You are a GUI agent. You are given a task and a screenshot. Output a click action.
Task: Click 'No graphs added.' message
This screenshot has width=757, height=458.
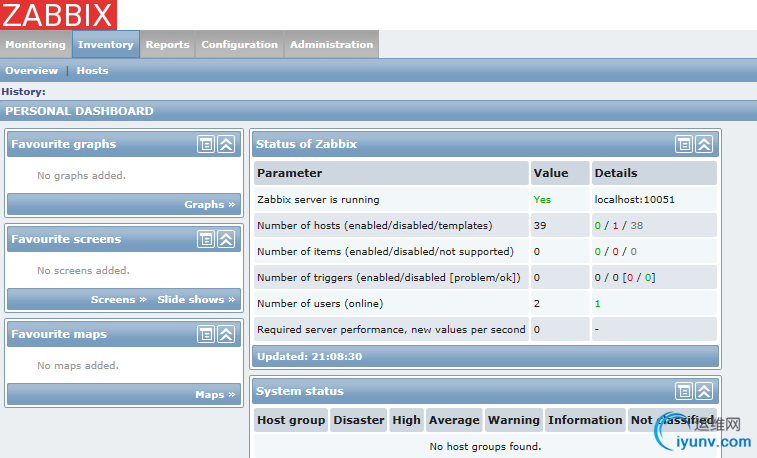click(x=81, y=176)
